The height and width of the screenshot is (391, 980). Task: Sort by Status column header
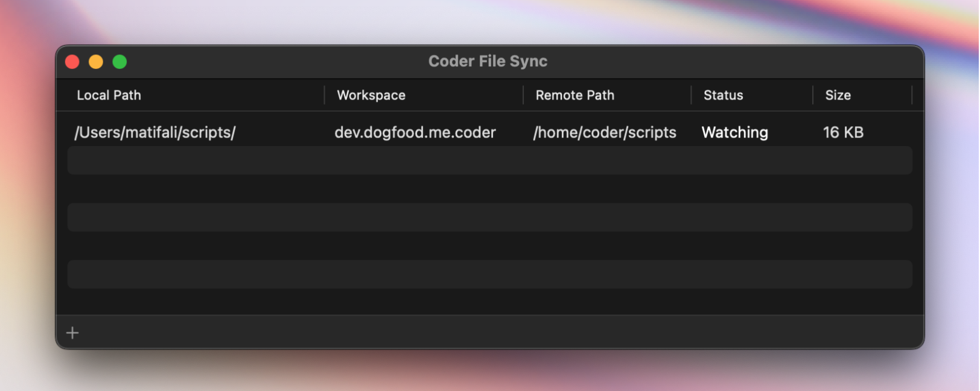(x=723, y=95)
